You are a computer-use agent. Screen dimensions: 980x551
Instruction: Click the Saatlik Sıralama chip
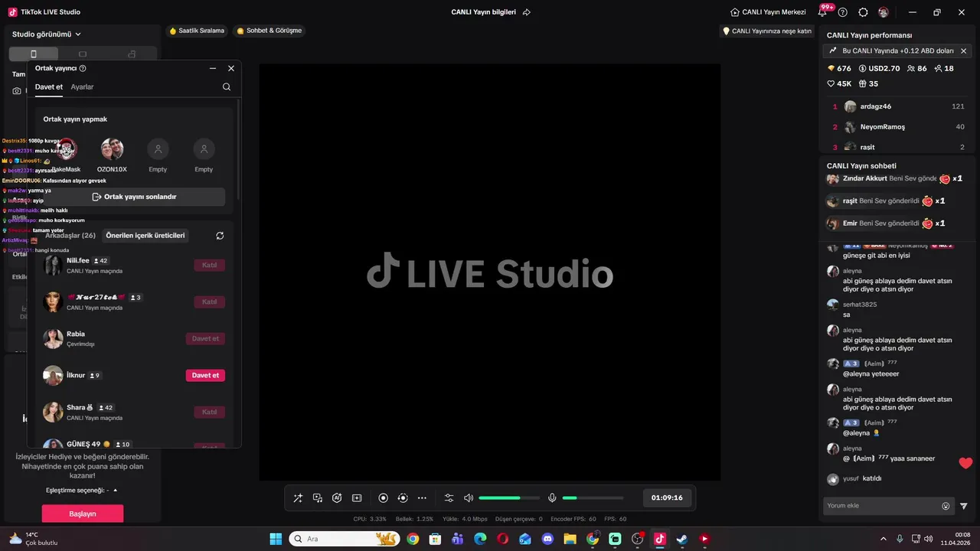pyautogui.click(x=197, y=31)
